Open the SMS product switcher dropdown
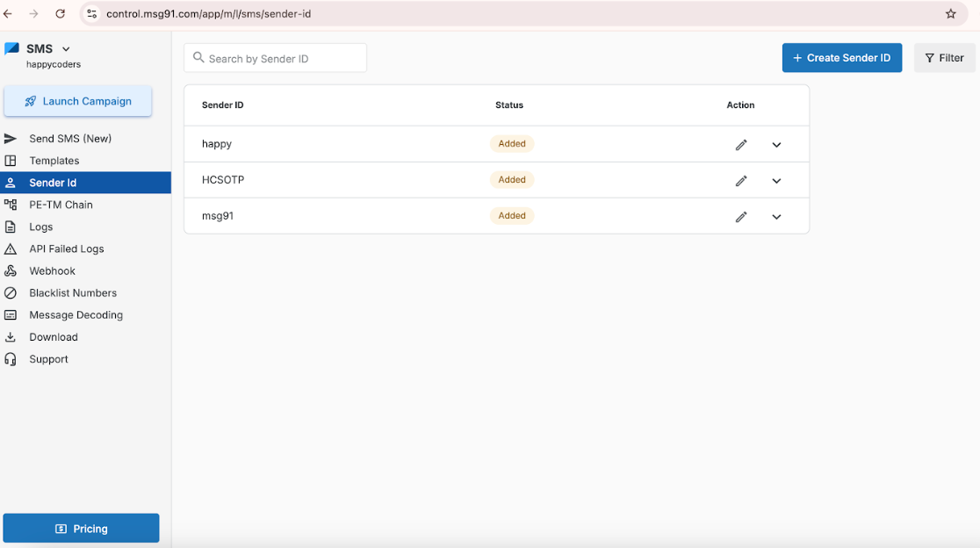This screenshot has width=980, height=548. pyautogui.click(x=66, y=48)
